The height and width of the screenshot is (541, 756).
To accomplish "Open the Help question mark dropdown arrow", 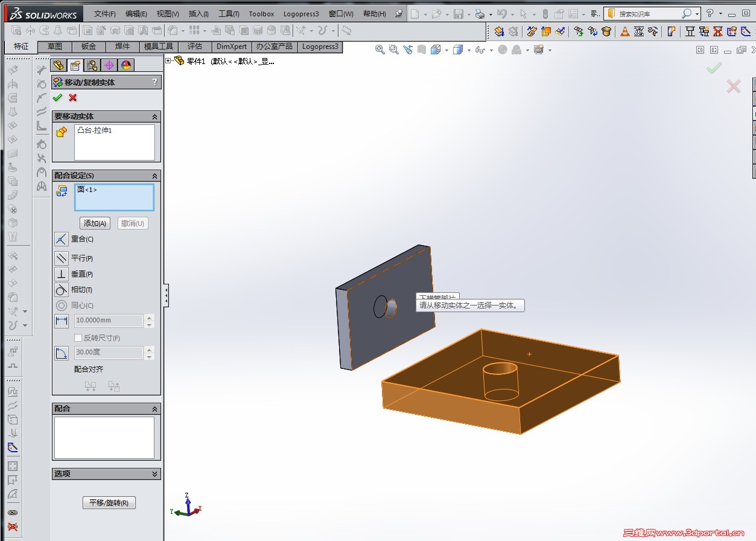I will tap(720, 13).
